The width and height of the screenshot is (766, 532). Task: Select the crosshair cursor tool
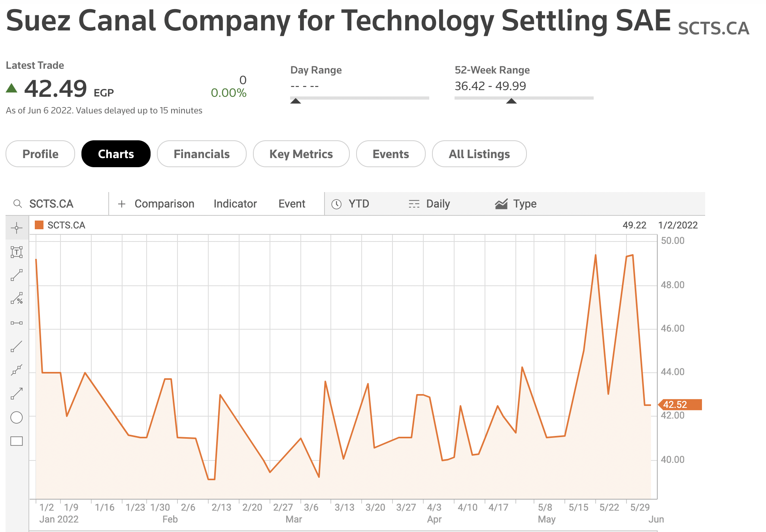(x=17, y=228)
